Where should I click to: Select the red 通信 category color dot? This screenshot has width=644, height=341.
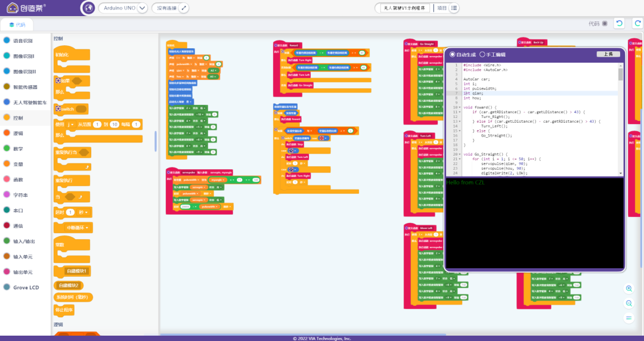coord(7,226)
